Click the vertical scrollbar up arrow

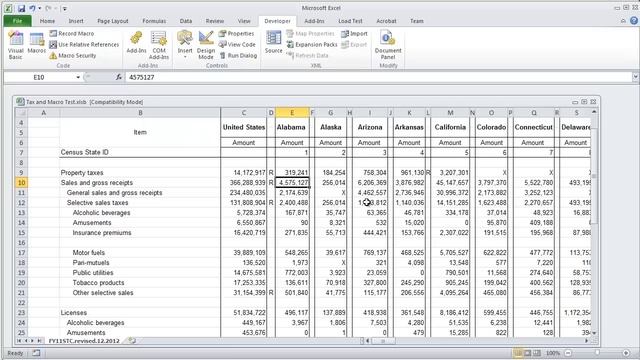[594, 111]
